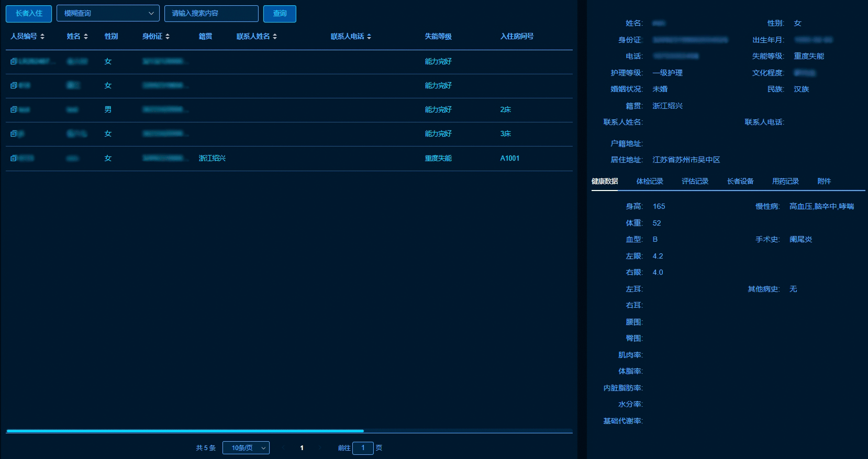The image size is (868, 459).
Task: Click the 性别 column header
Action: coord(111,37)
